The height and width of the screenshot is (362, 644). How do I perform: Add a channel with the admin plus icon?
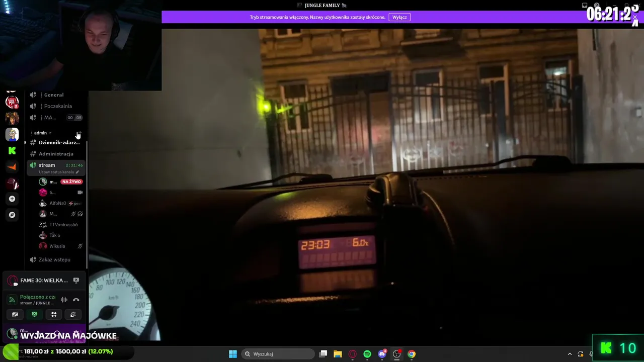tap(79, 133)
